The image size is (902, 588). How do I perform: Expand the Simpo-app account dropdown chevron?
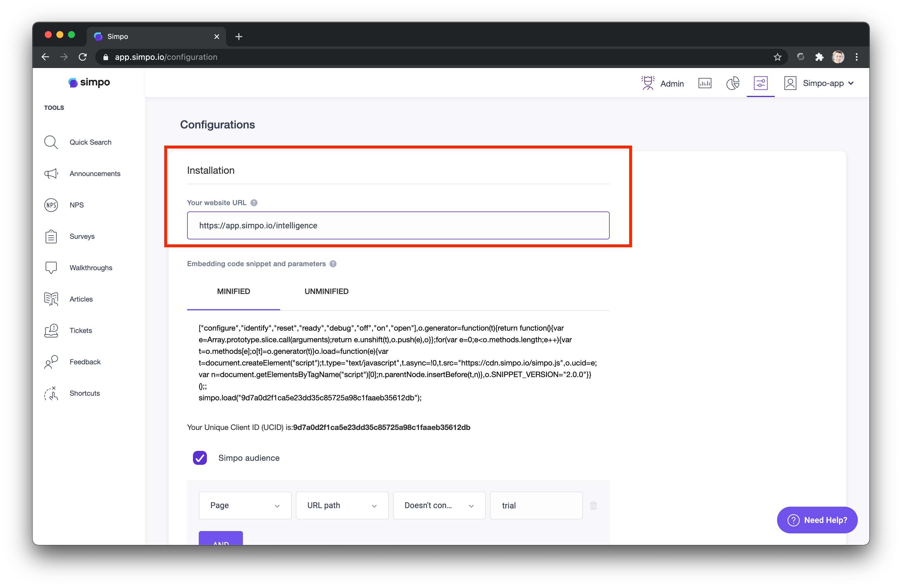851,83
